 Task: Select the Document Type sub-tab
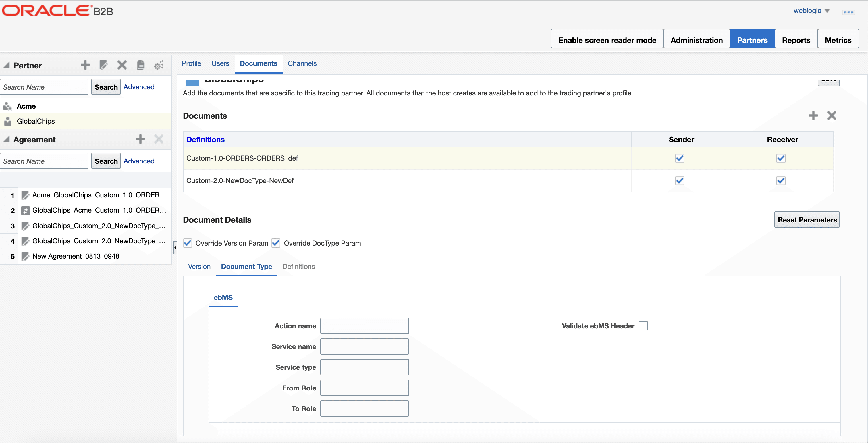click(246, 266)
